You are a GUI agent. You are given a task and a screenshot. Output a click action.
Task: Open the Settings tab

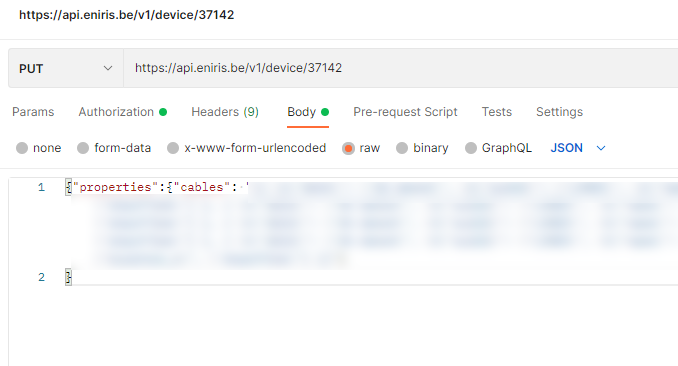pyautogui.click(x=560, y=112)
